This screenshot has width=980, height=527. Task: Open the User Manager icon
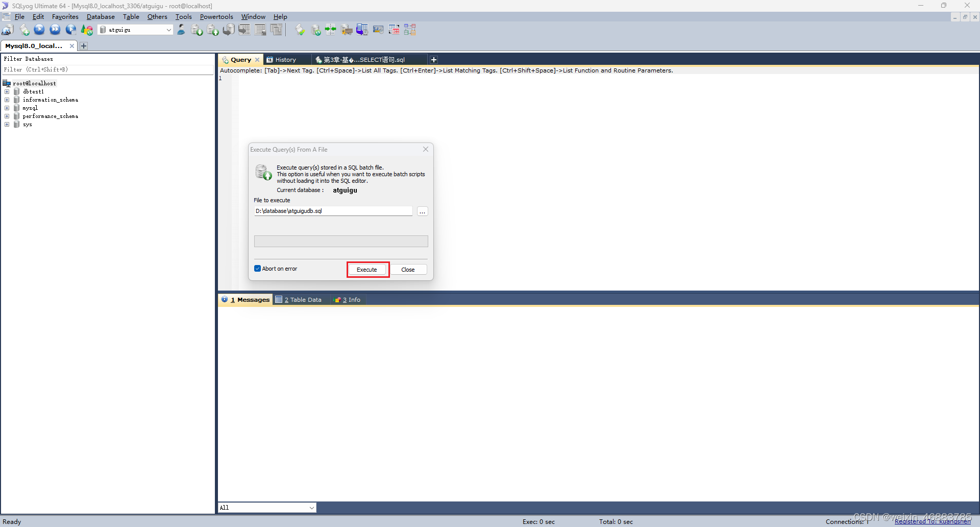181,30
